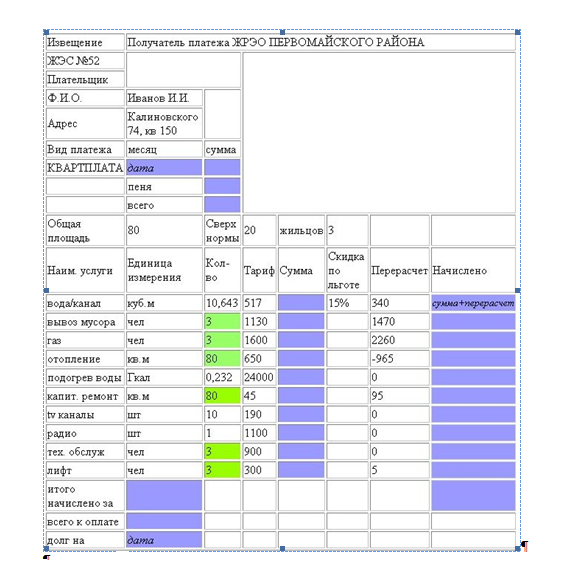Viewport: 585px width, 570px height.
Task: Select the 'вода/канал' row label
Action: click(85, 303)
